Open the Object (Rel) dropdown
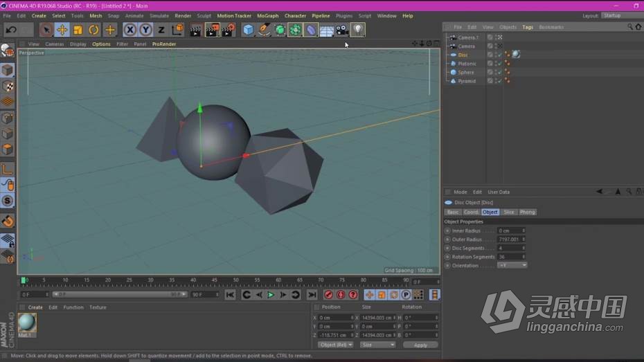 (335, 345)
